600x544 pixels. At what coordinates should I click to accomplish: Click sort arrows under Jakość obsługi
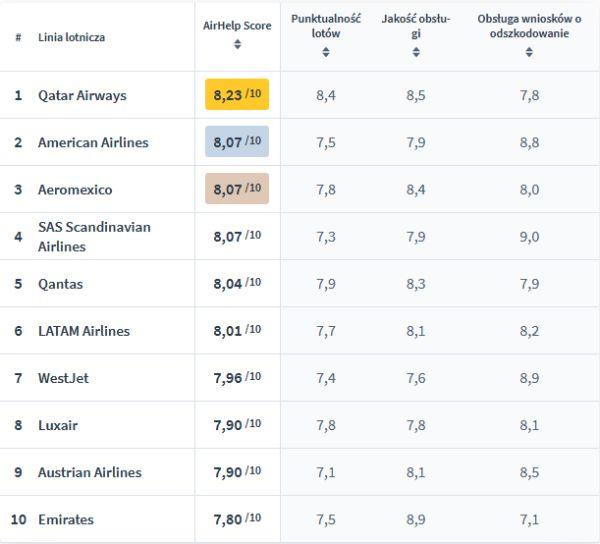(x=415, y=52)
